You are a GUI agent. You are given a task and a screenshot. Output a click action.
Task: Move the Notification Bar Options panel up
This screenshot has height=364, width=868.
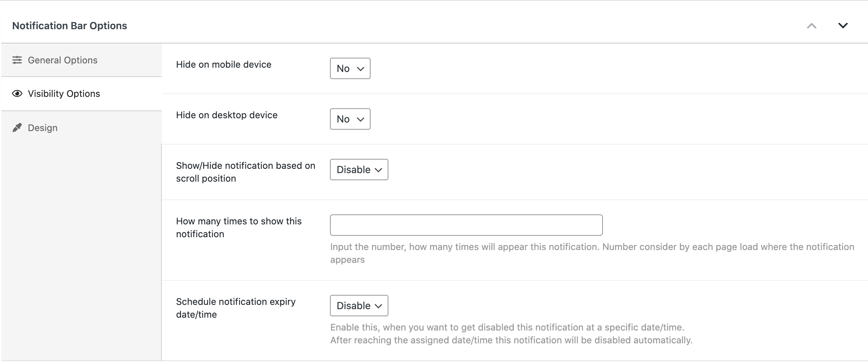(811, 26)
